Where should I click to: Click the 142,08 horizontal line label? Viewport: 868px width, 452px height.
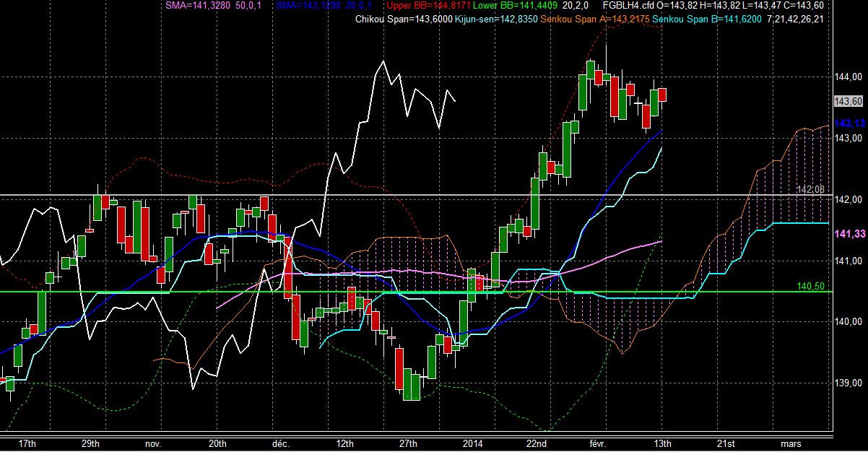pyautogui.click(x=810, y=189)
